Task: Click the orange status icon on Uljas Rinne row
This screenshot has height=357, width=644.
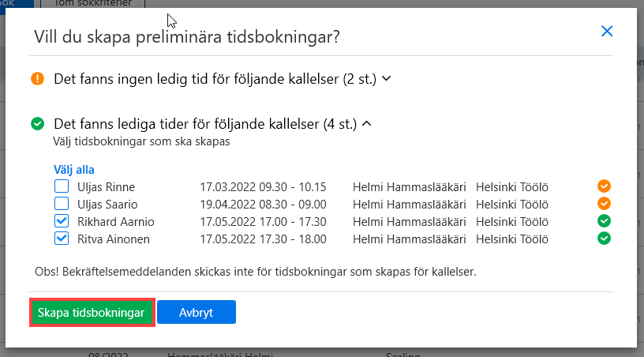Action: coord(604,186)
